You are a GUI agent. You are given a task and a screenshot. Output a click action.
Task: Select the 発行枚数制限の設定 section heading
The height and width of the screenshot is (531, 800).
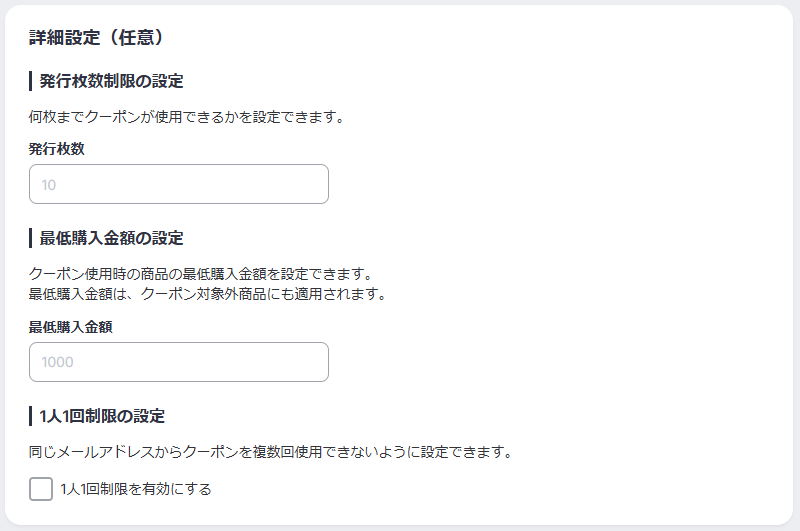coord(111,81)
